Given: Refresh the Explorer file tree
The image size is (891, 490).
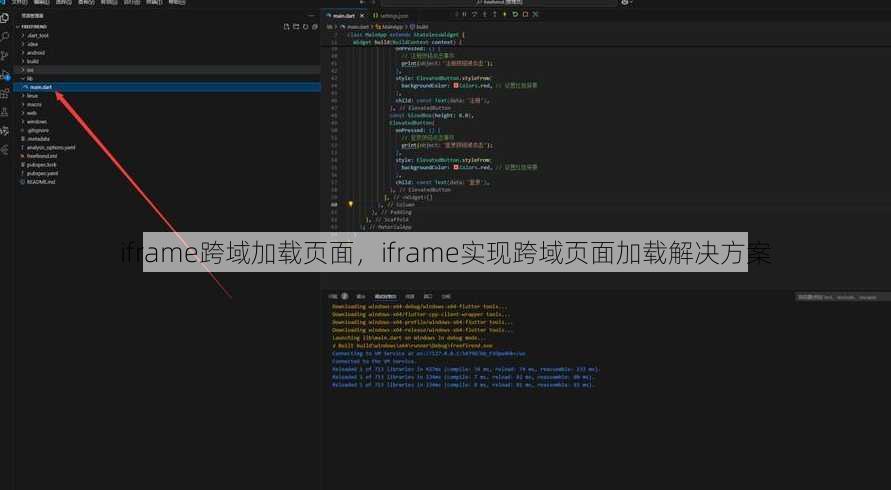Looking at the screenshot, I should 306,27.
